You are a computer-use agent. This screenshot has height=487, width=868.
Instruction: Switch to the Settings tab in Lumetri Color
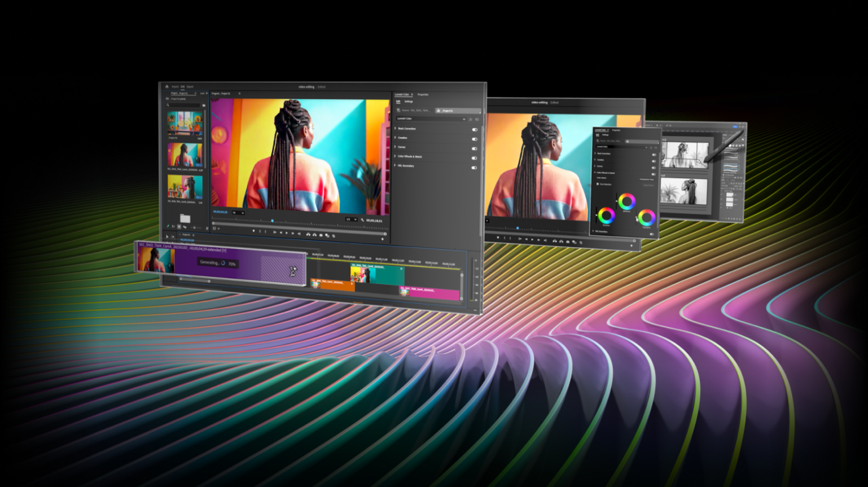[x=409, y=101]
